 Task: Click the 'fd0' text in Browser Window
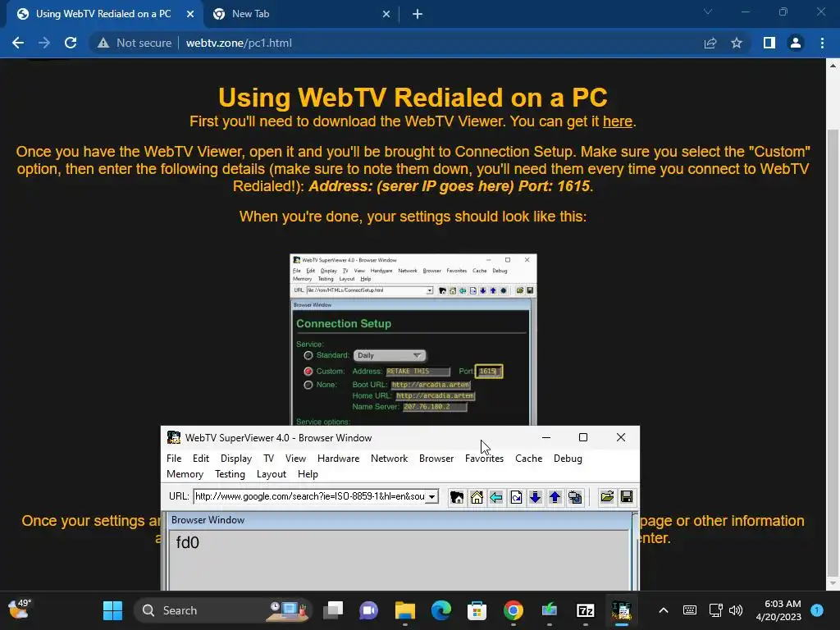pyautogui.click(x=188, y=543)
